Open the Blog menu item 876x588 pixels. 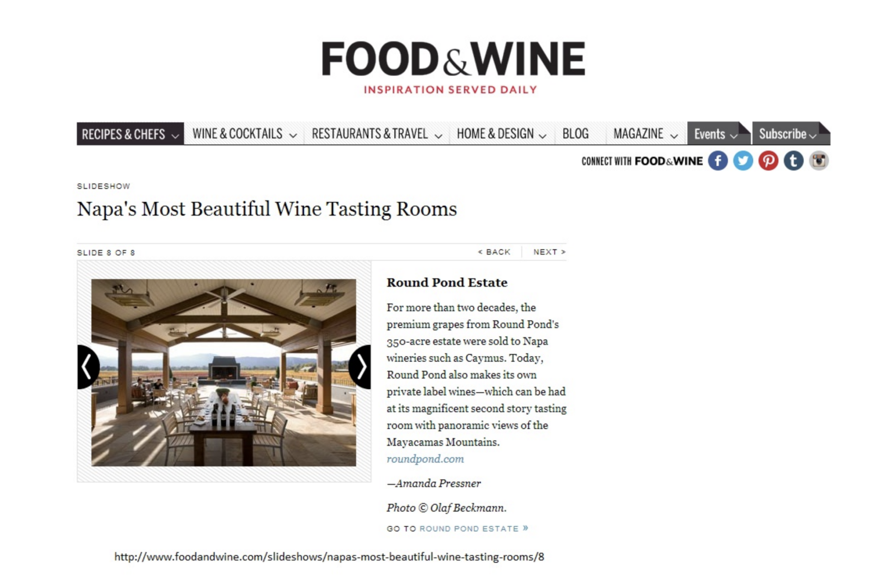tap(575, 134)
